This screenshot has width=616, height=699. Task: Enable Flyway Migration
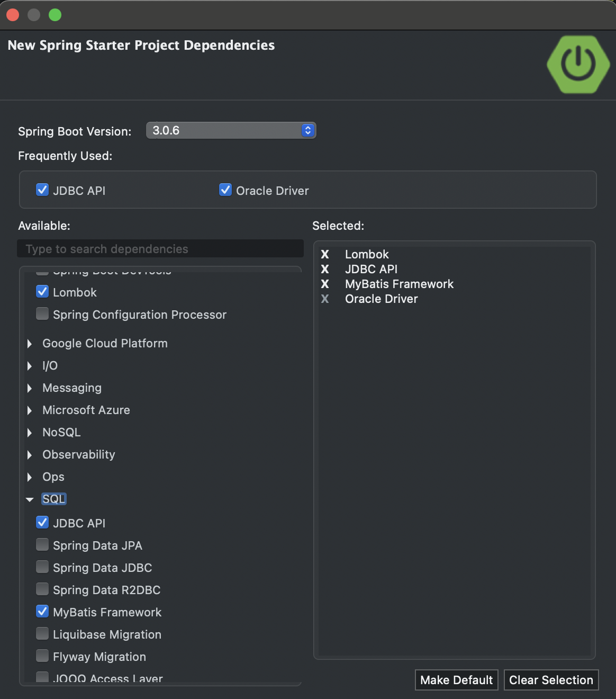point(42,656)
